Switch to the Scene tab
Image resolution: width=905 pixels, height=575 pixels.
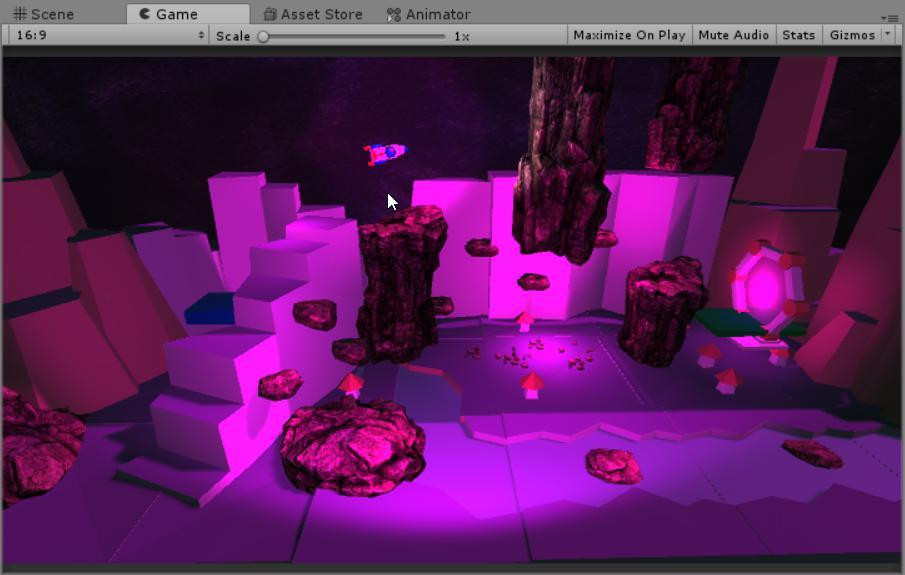pyautogui.click(x=43, y=14)
